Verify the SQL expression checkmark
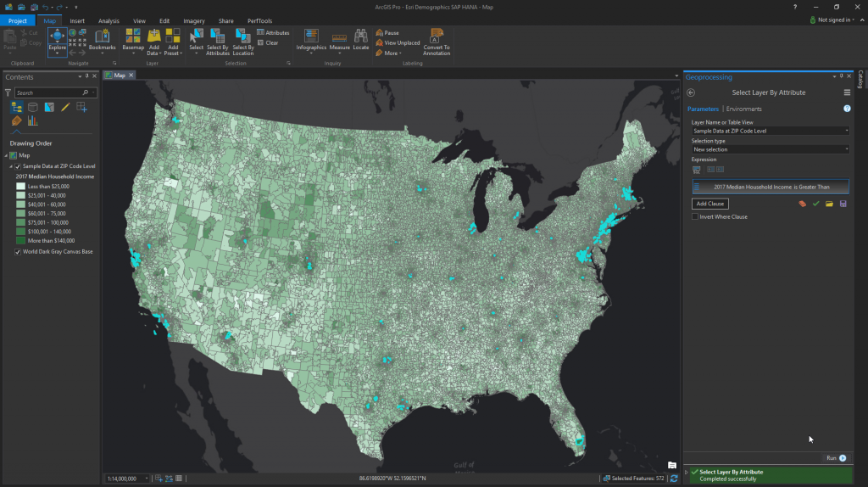 (x=816, y=204)
